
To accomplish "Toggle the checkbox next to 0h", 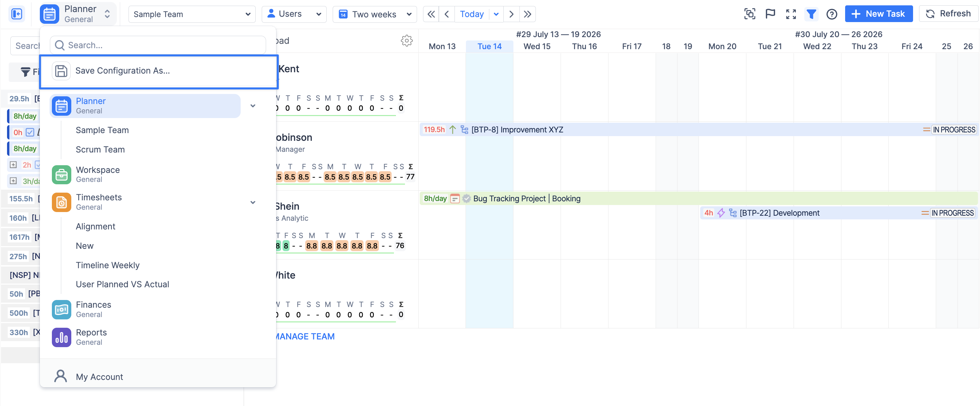I will (30, 132).
